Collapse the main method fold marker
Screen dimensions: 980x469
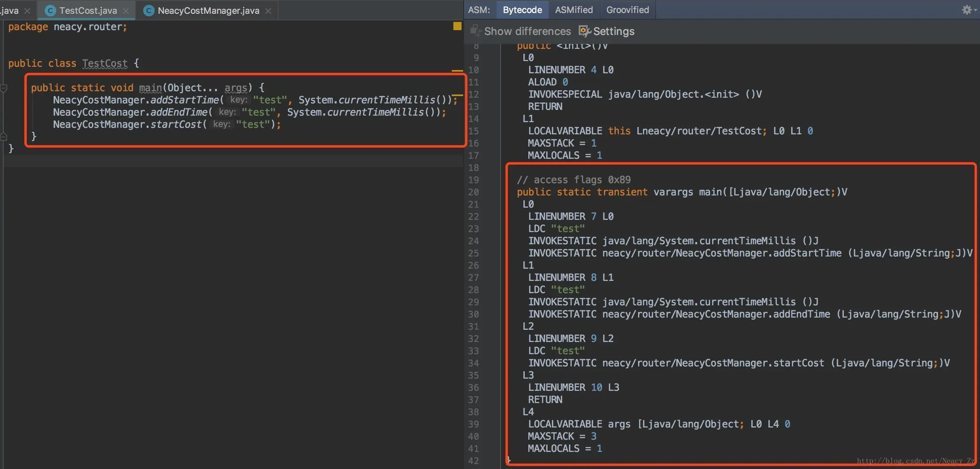pos(4,88)
